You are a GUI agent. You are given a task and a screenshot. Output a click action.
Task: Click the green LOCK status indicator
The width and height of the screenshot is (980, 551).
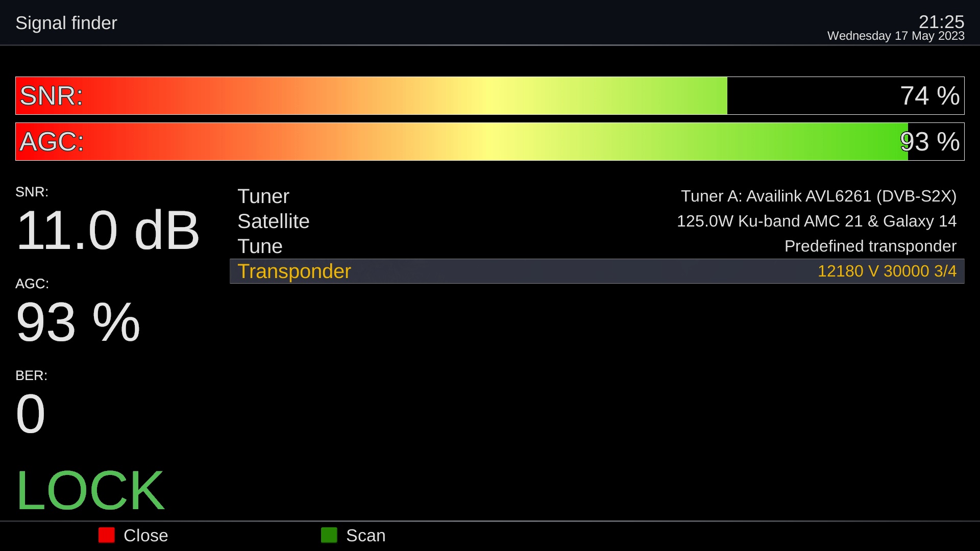pos(90,491)
